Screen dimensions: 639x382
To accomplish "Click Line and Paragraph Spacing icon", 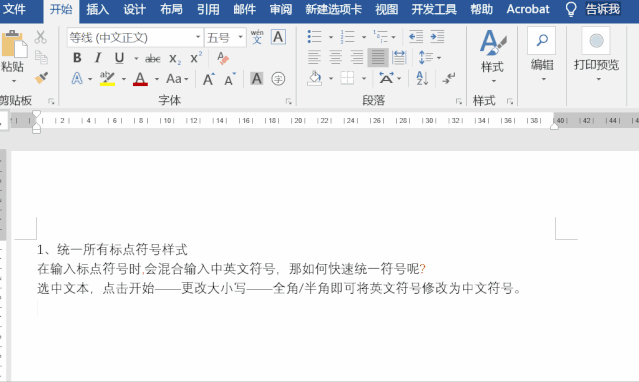I will [x=425, y=57].
